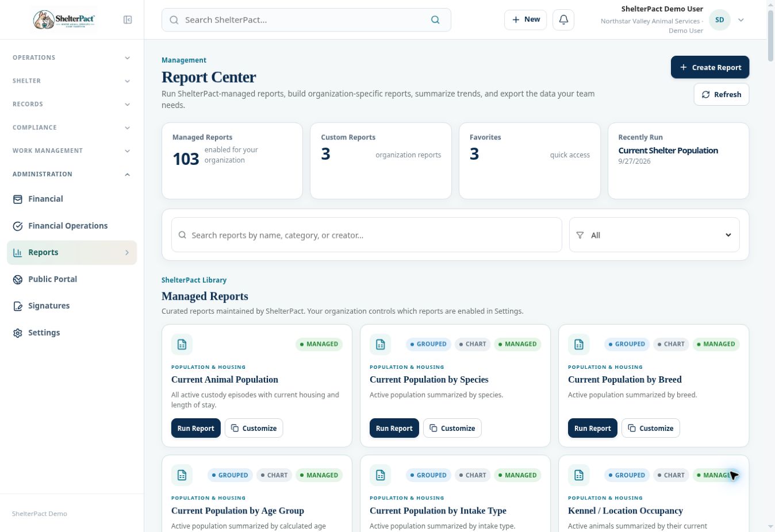Open the Reports menu item
Viewport: 775px width, 532px height.
click(72, 253)
